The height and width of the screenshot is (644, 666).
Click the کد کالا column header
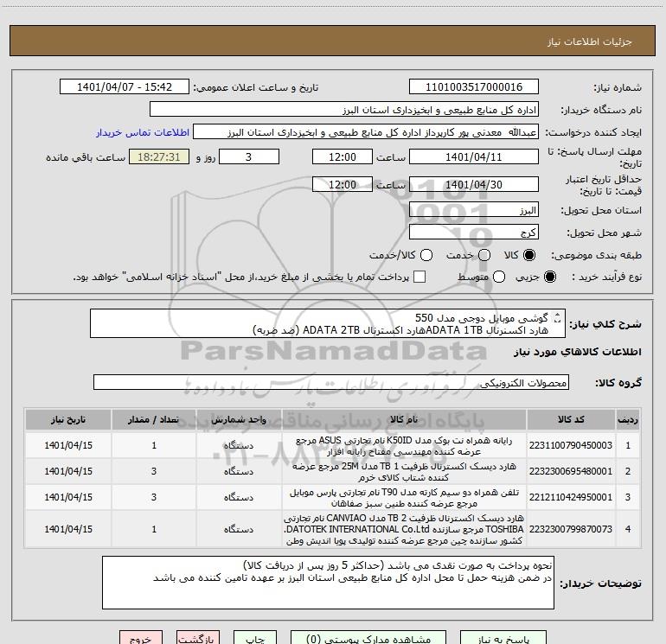pyautogui.click(x=571, y=419)
